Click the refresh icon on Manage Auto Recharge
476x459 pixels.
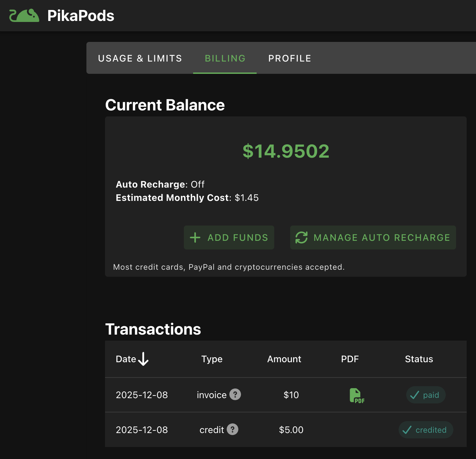coord(301,237)
